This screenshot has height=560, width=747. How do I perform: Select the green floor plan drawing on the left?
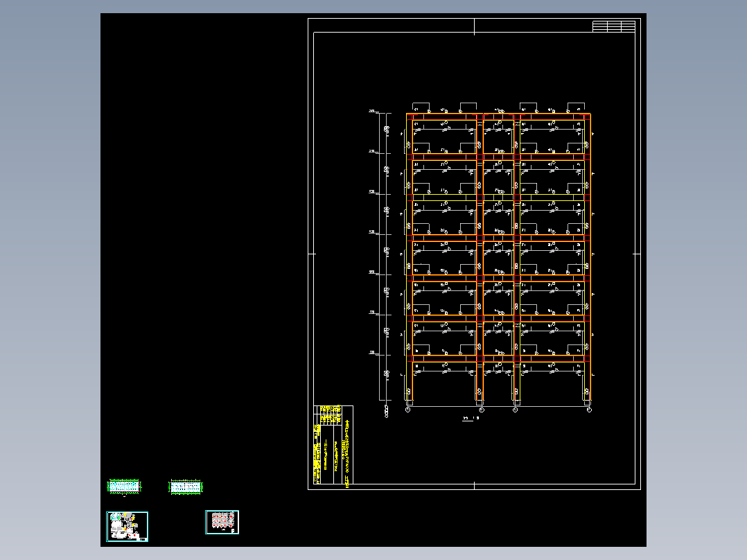click(x=124, y=487)
